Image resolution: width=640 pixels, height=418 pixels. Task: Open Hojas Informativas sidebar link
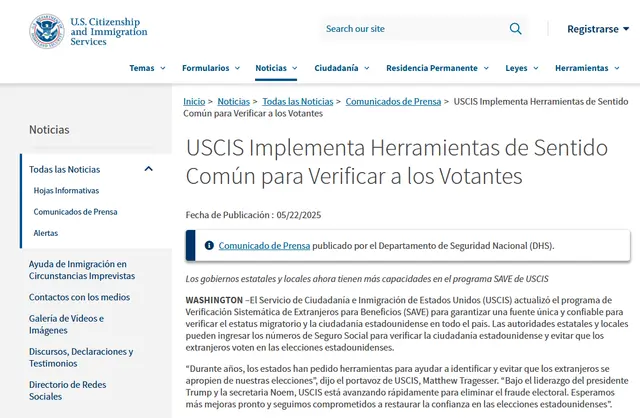pyautogui.click(x=66, y=191)
